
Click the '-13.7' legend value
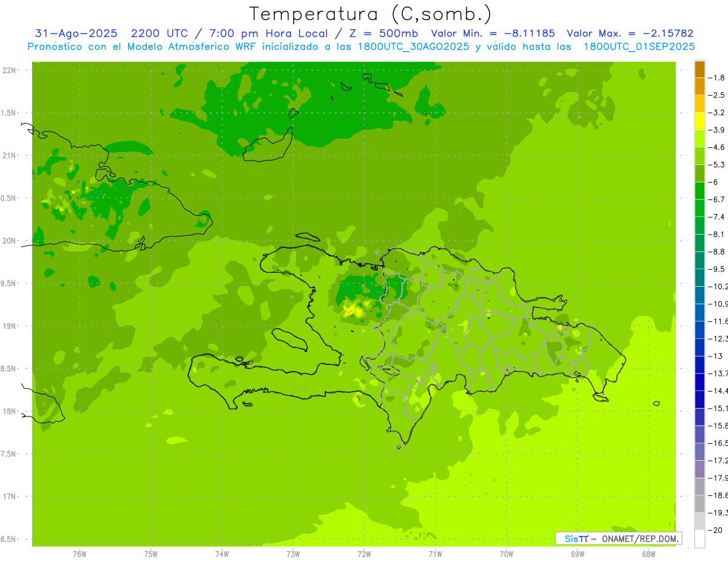(718, 373)
